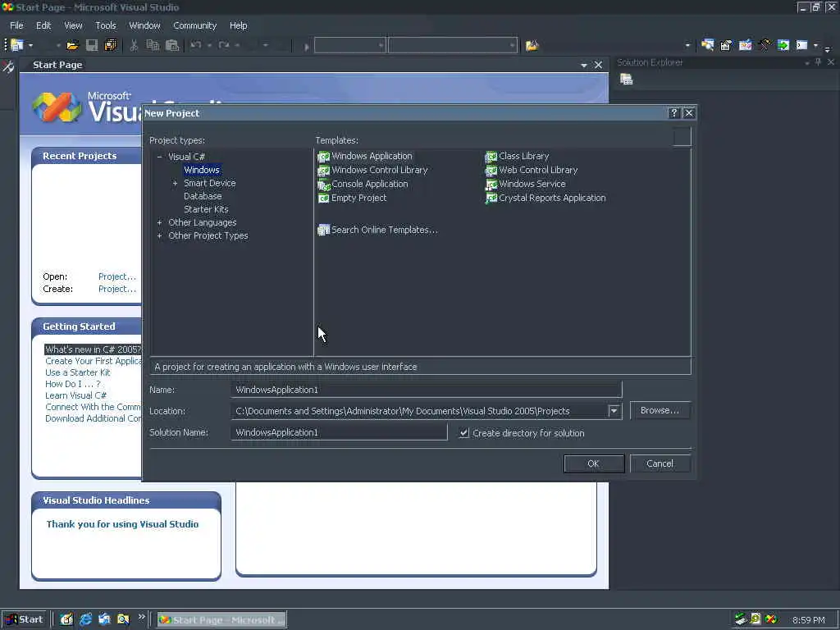Open Object Browser toolbar icon
The width and height of the screenshot is (840, 630).
745,46
